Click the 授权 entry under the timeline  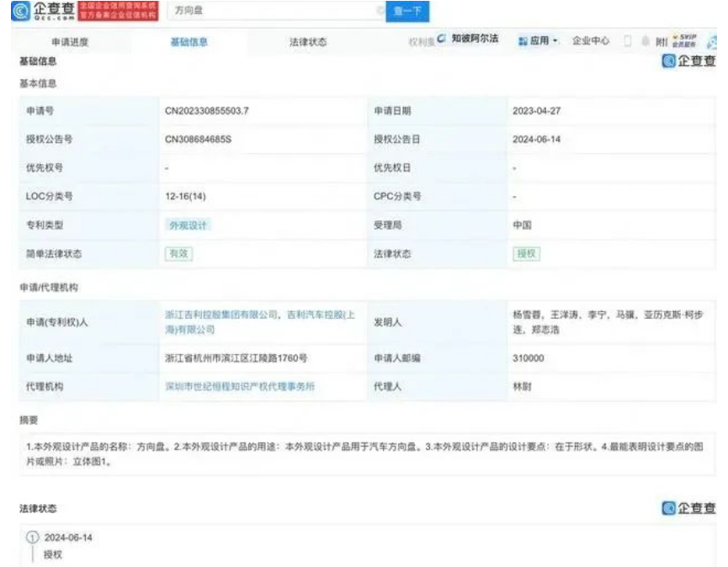53,554
